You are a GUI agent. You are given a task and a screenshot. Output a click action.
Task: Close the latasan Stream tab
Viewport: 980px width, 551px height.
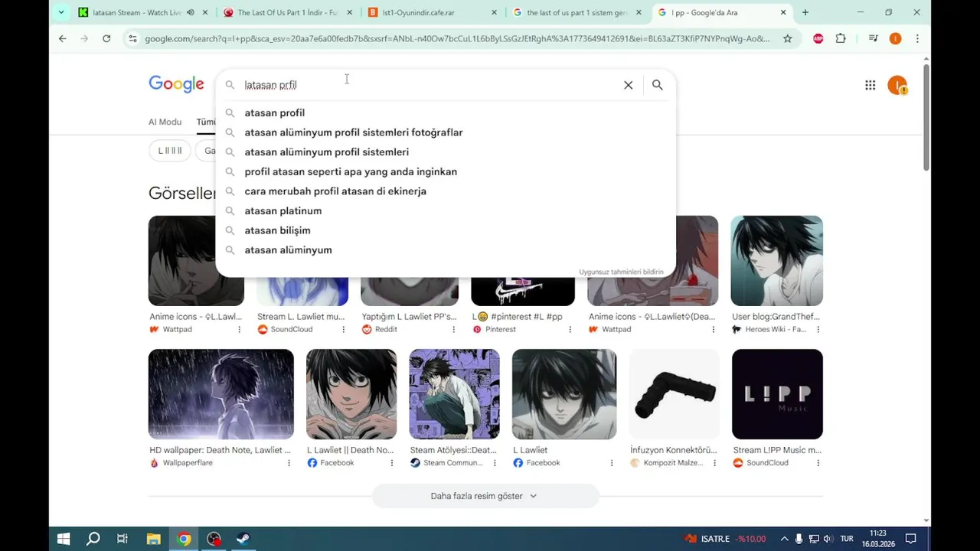point(204,12)
